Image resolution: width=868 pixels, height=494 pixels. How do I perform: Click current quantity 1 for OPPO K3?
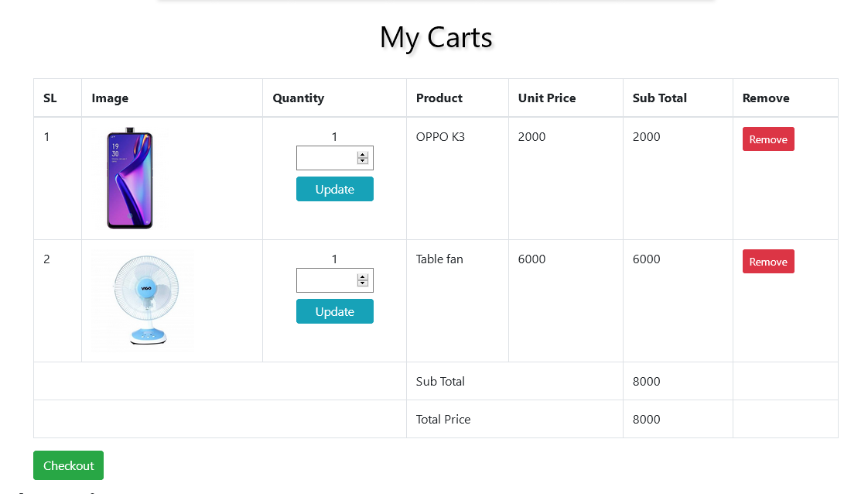click(x=334, y=137)
